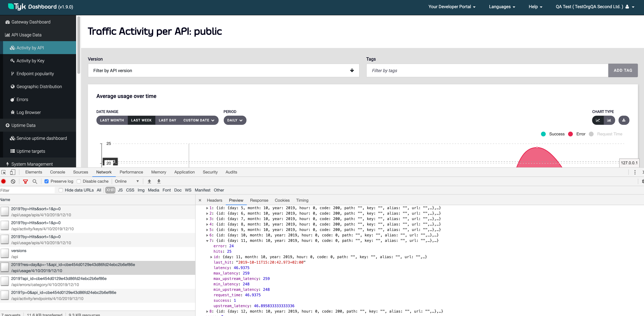Open the Log Browser
The height and width of the screenshot is (316, 644).
pyautogui.click(x=28, y=112)
